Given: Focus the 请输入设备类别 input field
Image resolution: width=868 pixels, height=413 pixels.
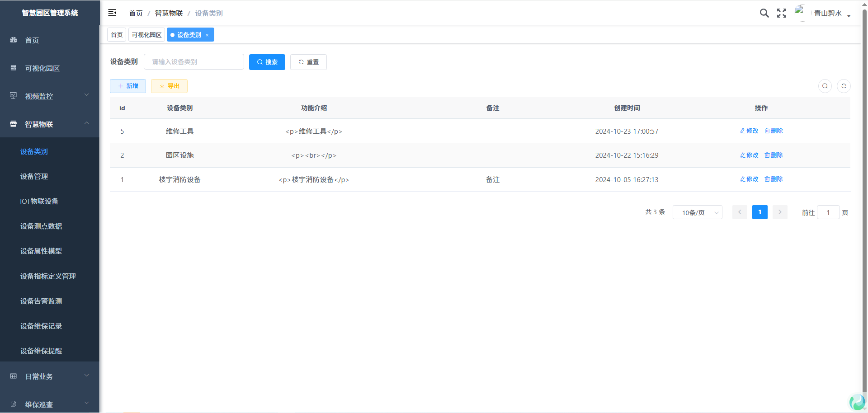Looking at the screenshot, I should click(193, 62).
